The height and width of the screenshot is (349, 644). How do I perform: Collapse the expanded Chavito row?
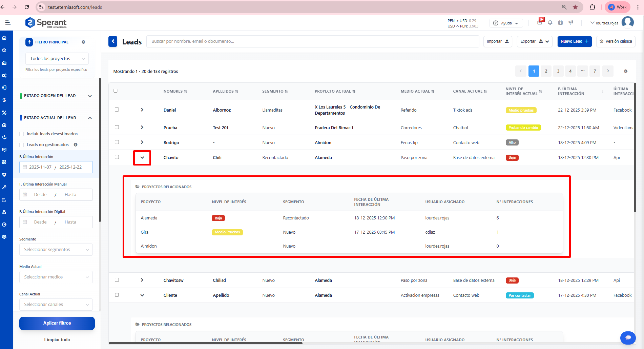pyautogui.click(x=142, y=158)
